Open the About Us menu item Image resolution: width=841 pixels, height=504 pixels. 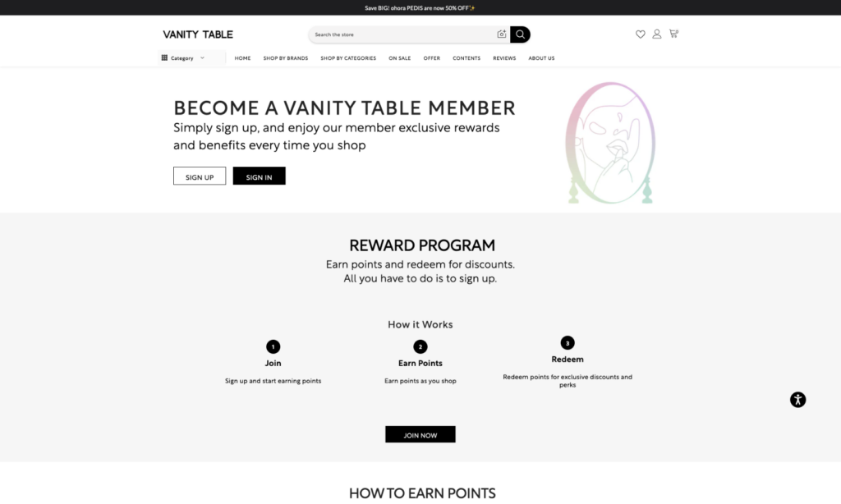pos(541,58)
